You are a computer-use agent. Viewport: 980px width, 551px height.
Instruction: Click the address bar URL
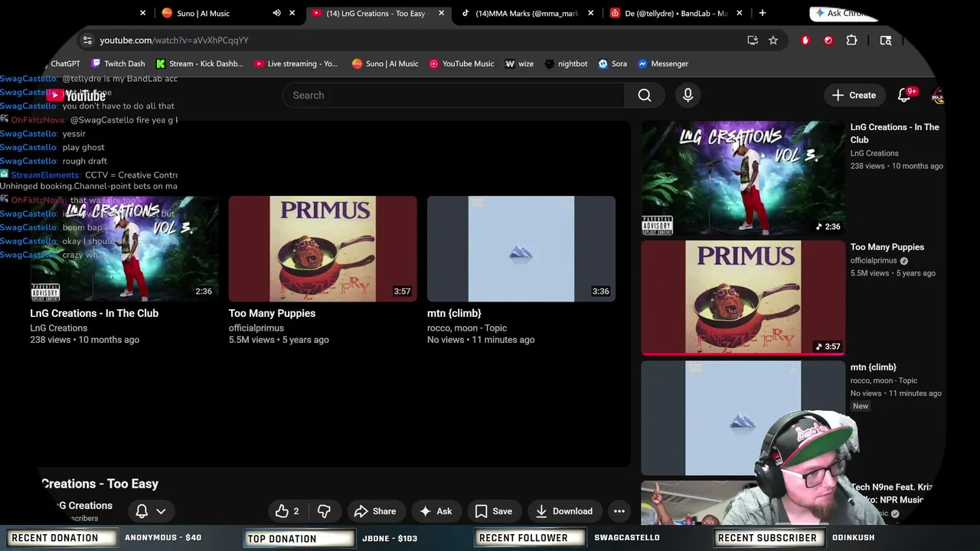tap(174, 41)
